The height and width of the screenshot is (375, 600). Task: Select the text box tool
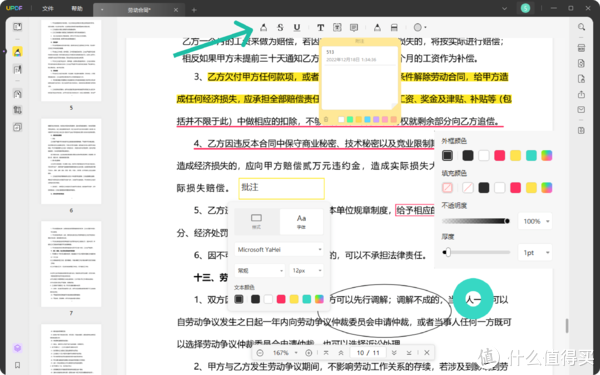337,28
